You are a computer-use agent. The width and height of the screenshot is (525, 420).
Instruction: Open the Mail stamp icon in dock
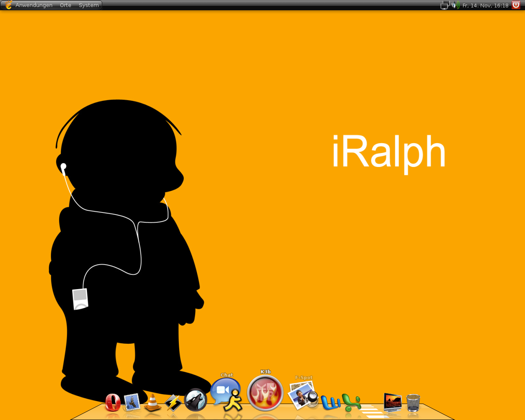click(x=132, y=402)
